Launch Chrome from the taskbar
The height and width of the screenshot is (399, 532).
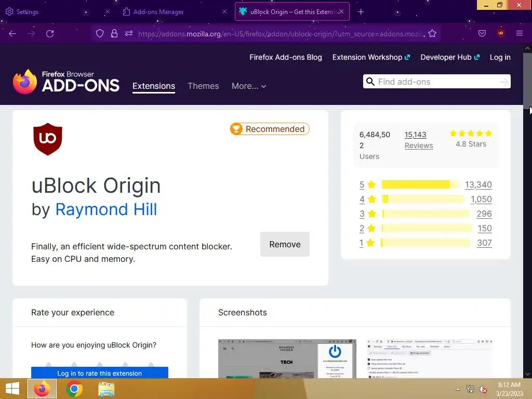pos(74,389)
